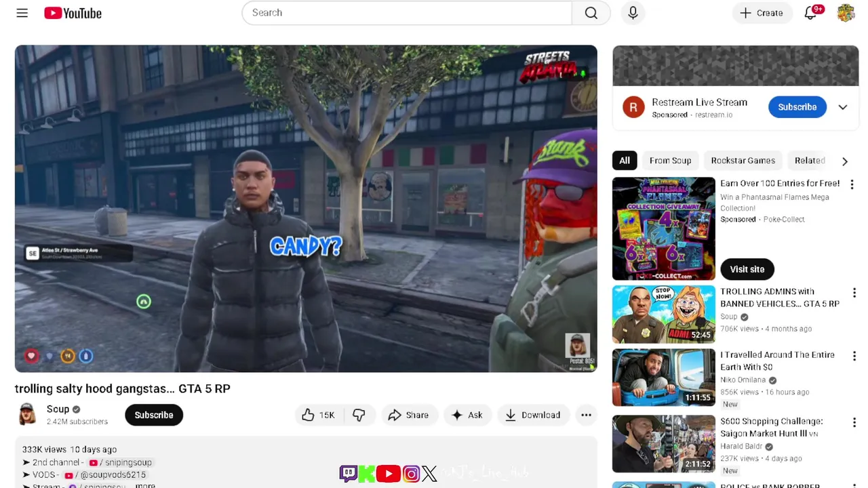868x488 pixels.
Task: Like the video with 15K thumbs up
Action: click(318, 415)
